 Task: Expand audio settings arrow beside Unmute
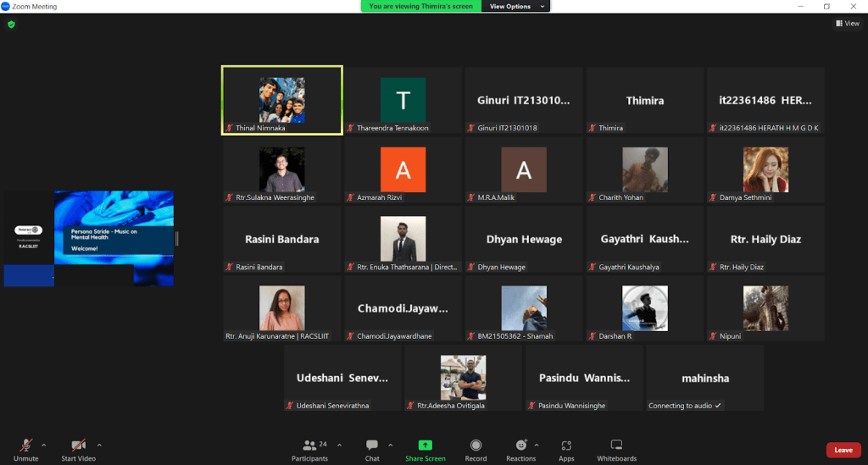[x=43, y=444]
